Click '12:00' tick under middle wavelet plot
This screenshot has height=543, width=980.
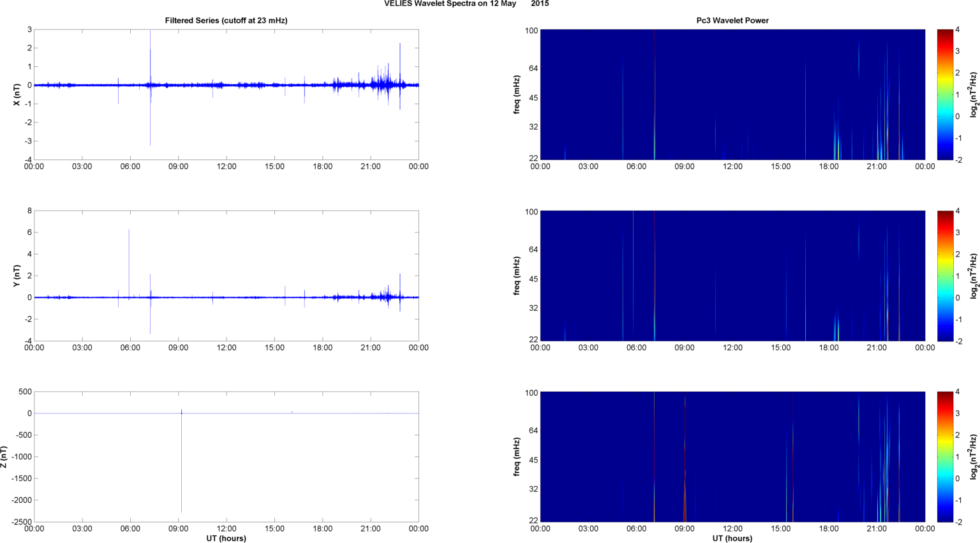pyautogui.click(x=732, y=348)
